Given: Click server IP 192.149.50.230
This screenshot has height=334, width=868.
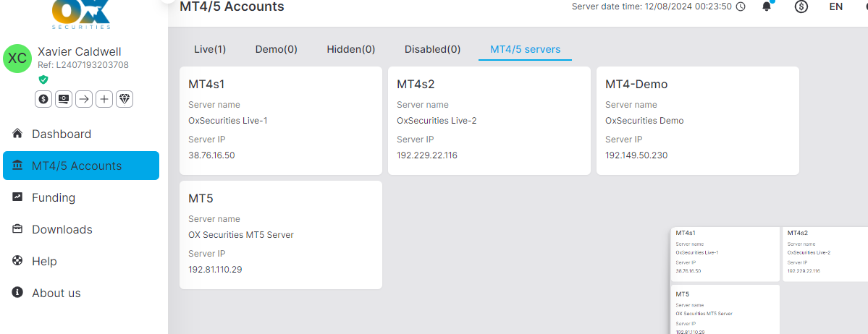Looking at the screenshot, I should 636,155.
